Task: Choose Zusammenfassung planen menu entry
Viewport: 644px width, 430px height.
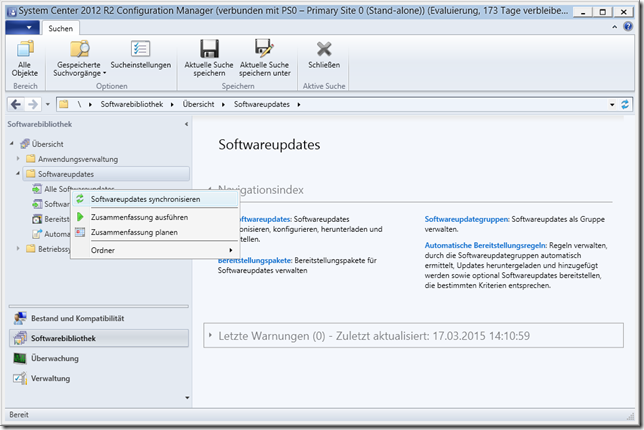Action: [x=155, y=232]
